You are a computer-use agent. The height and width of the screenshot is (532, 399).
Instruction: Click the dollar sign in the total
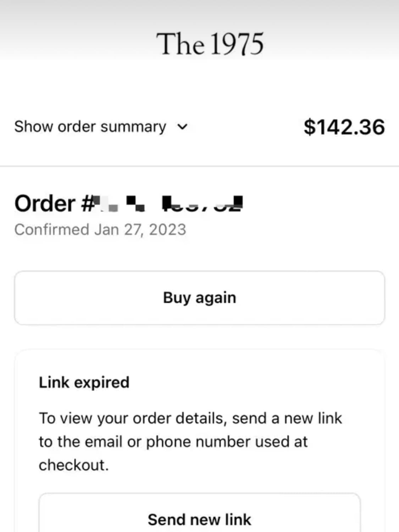309,127
